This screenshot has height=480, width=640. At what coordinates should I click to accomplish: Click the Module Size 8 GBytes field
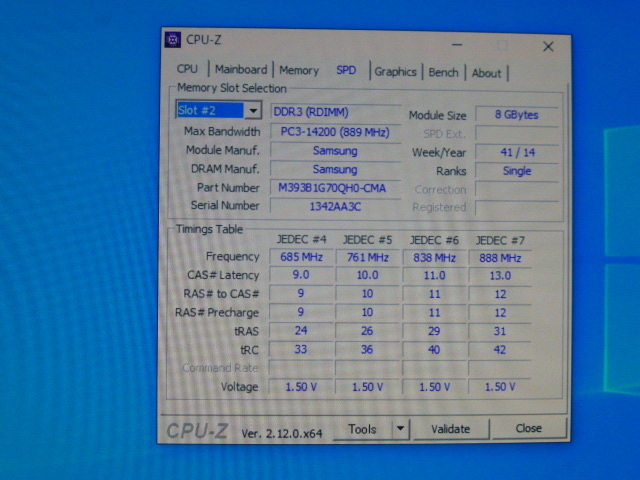[517, 115]
